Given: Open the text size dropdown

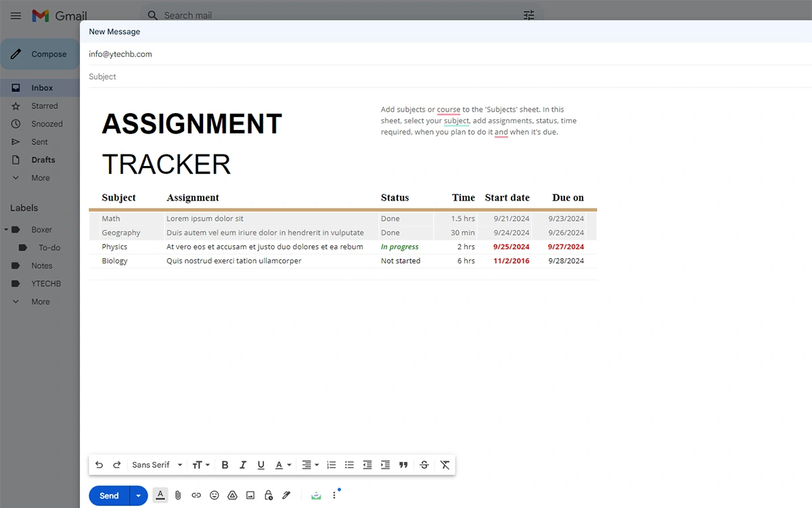Looking at the screenshot, I should pos(201,465).
